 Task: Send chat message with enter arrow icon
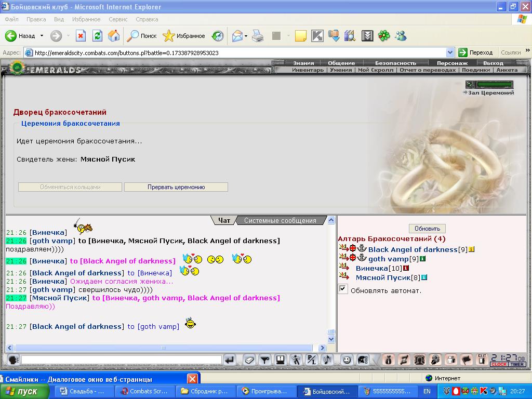(x=230, y=360)
